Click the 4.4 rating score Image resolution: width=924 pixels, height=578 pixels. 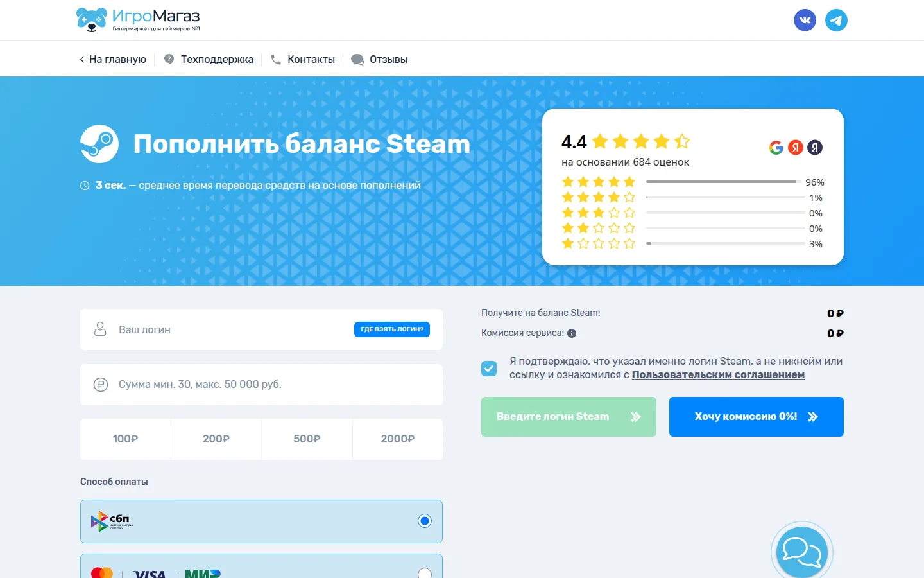[574, 142]
